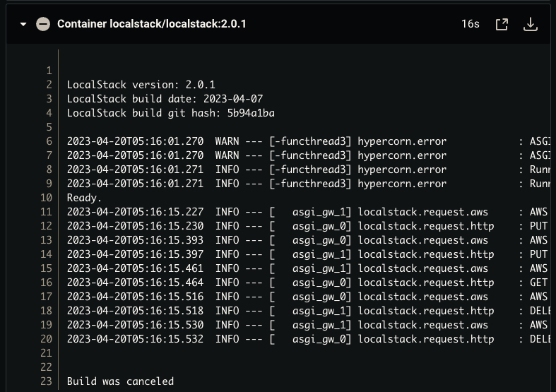
Task: Select line number 23
Action: pyautogui.click(x=46, y=381)
